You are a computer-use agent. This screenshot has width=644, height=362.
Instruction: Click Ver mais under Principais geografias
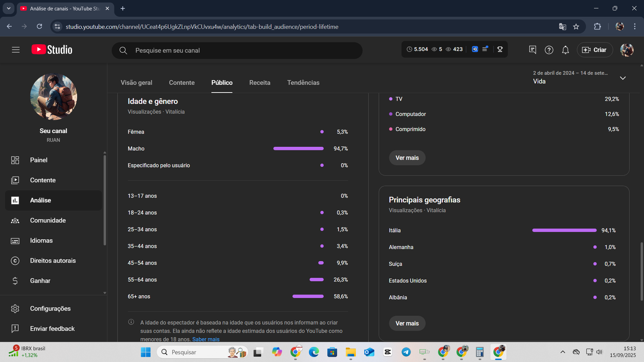click(x=407, y=323)
